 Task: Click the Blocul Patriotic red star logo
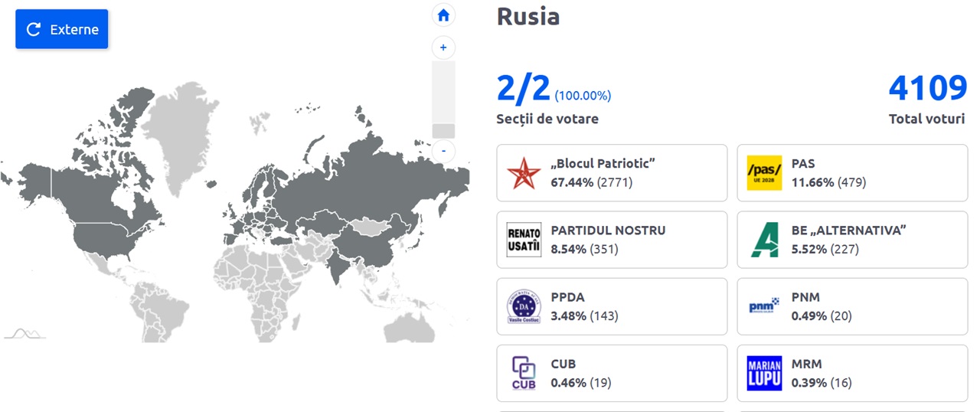pyautogui.click(x=524, y=172)
